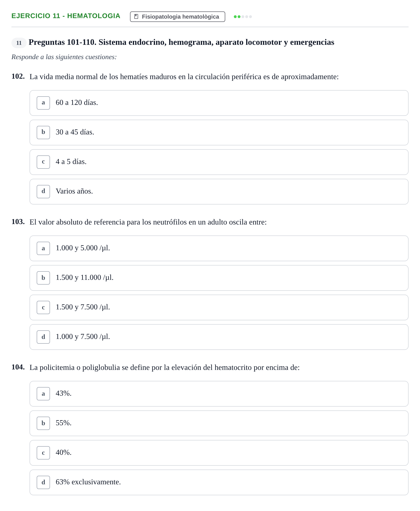Click the exercise number 11 badge

point(19,43)
